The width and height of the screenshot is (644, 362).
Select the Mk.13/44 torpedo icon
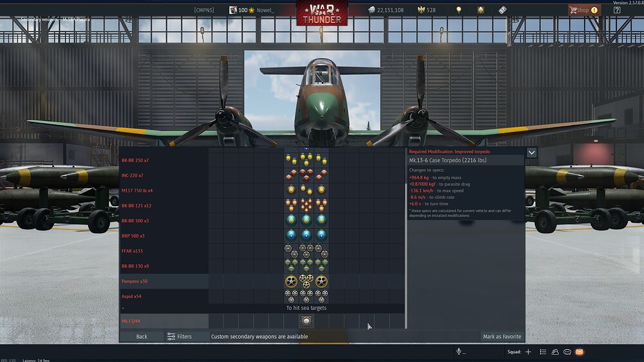pyautogui.click(x=306, y=321)
